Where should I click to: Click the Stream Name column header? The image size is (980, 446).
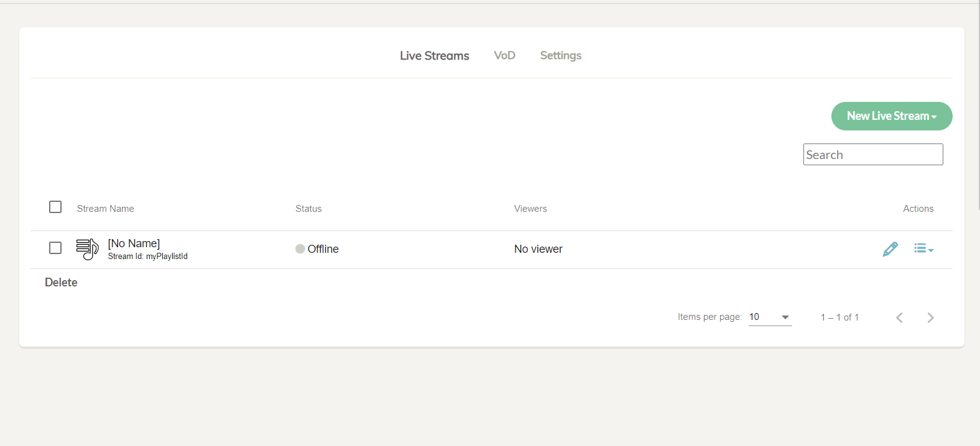pyautogui.click(x=106, y=209)
